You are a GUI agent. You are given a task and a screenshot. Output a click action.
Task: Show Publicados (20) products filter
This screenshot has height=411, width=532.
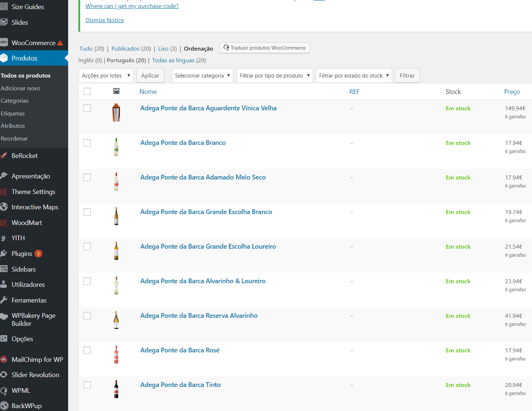[131, 48]
